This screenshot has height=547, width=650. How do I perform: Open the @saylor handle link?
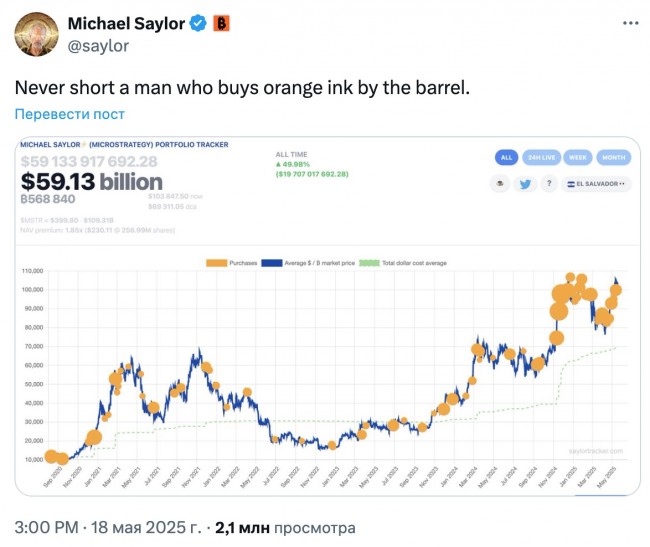pyautogui.click(x=98, y=46)
